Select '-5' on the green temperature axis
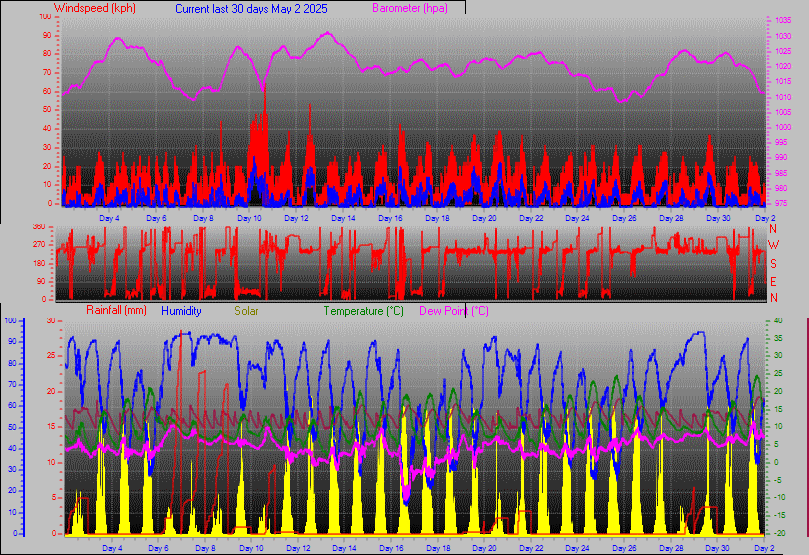809x555 pixels. pyautogui.click(x=776, y=480)
